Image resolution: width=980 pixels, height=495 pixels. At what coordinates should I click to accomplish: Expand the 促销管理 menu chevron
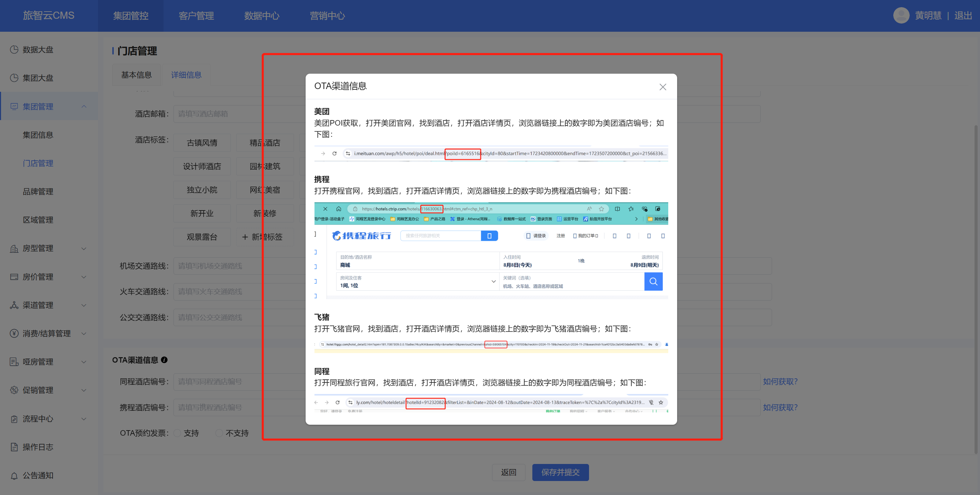tap(84, 390)
